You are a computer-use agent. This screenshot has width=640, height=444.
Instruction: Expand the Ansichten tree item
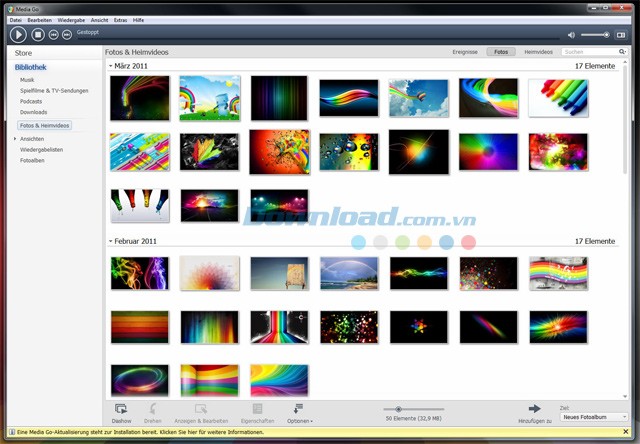tap(13, 139)
